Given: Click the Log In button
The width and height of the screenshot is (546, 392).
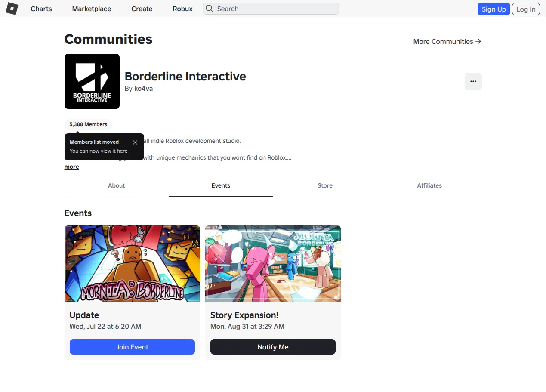Looking at the screenshot, I should 526,9.
